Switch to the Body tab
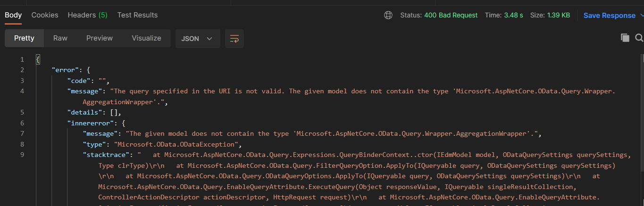Viewport: 644px width, 206px height. click(13, 15)
